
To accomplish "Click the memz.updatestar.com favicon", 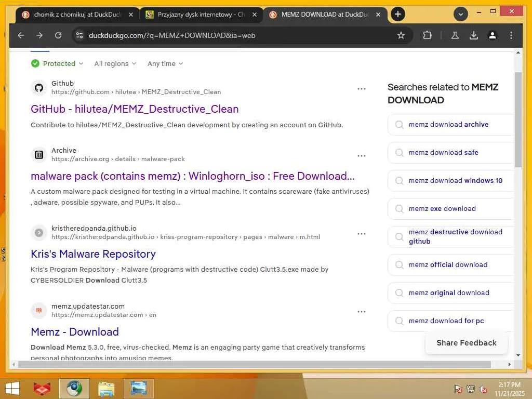I will [39, 311].
